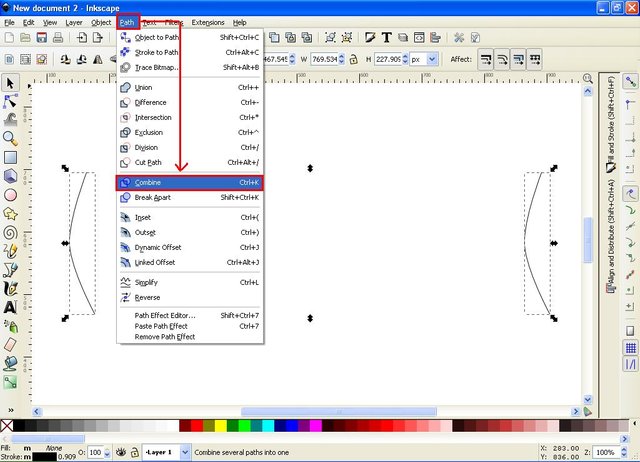This screenshot has width=640, height=462.
Task: Click the no-color X swatch
Action: [7, 426]
